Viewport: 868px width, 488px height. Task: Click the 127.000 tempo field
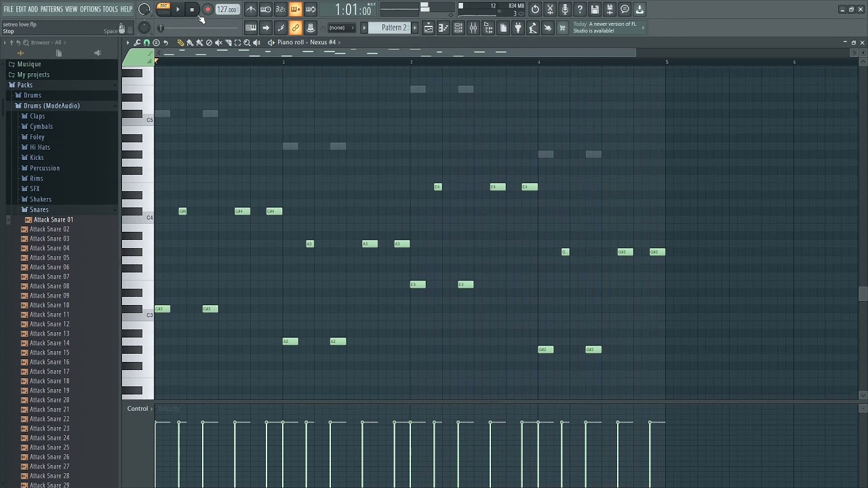(227, 9)
